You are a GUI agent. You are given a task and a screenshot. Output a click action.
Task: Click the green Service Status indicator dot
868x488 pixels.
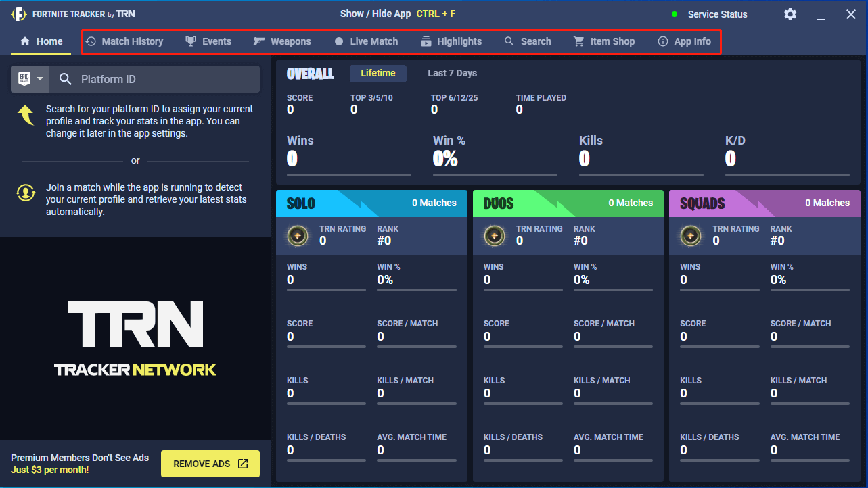(x=675, y=14)
